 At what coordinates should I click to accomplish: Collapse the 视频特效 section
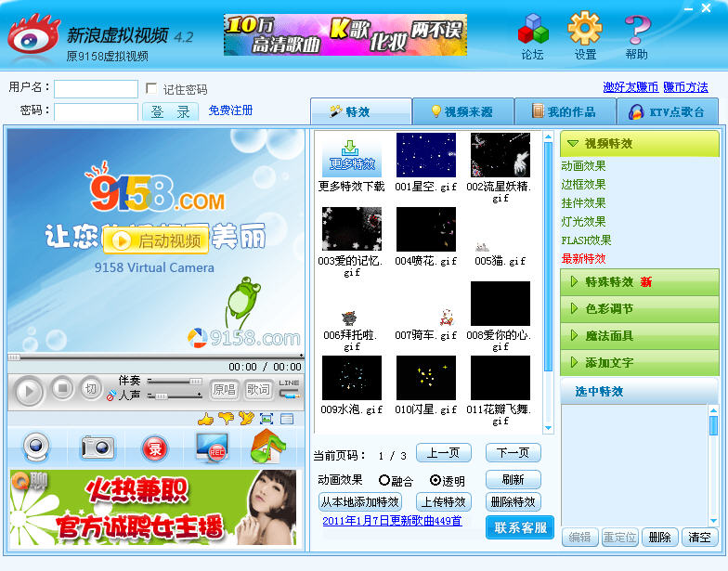coord(639,143)
